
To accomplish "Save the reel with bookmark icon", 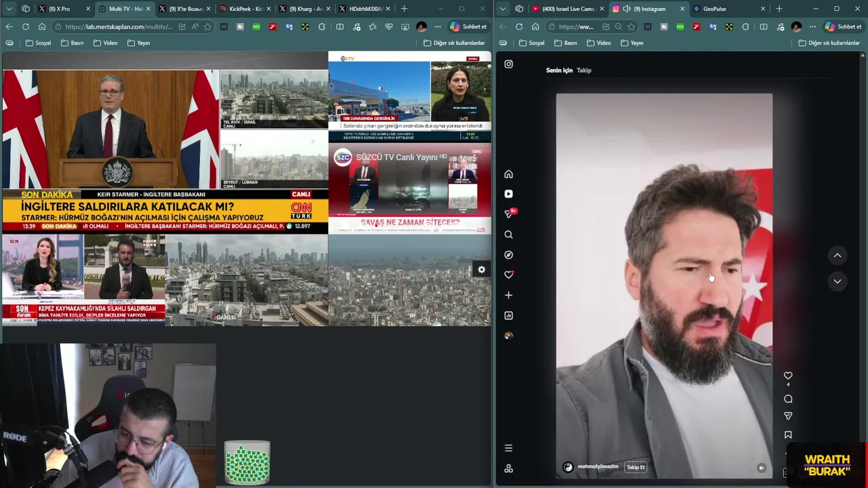I will (x=788, y=435).
